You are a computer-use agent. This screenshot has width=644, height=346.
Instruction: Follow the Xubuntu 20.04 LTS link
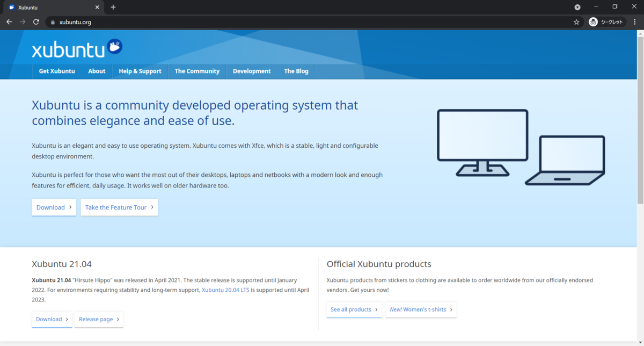pos(225,290)
